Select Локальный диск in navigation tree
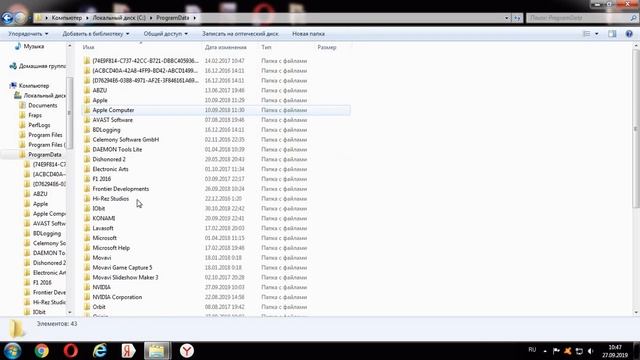 point(40,96)
